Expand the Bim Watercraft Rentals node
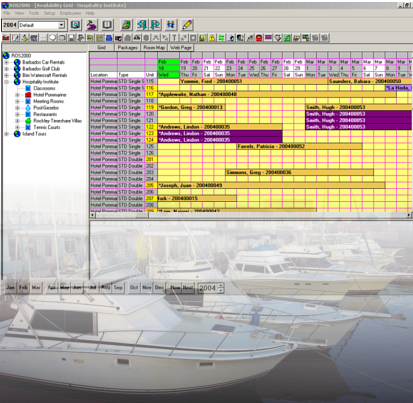Screen dimensions: 413x403 6,75
